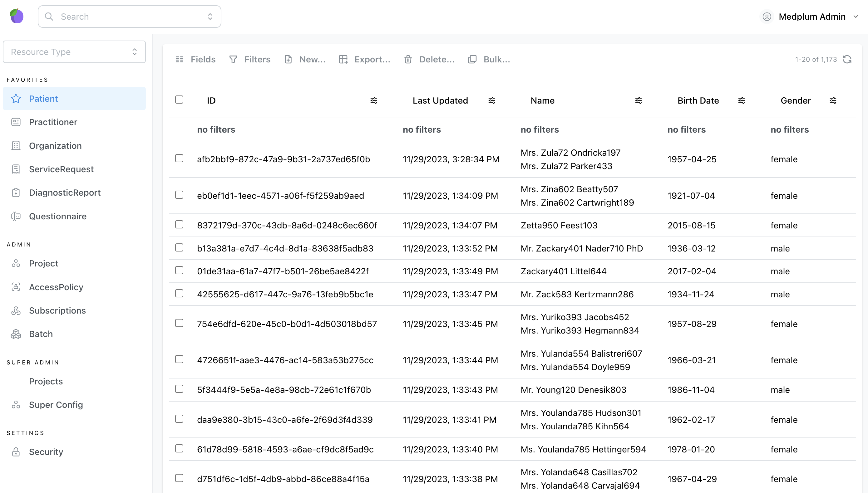Screen dimensions: 868x493
Task: Click name Ms. Youlanda785 Hettinger594
Action: coord(584,449)
